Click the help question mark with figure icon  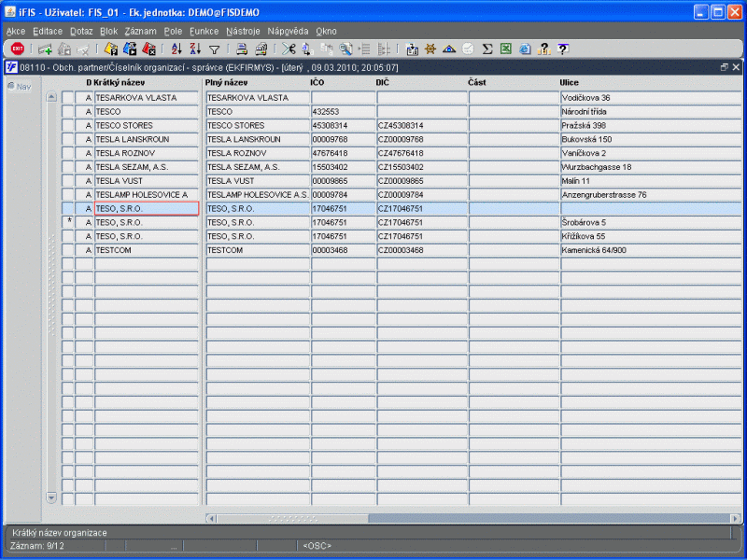pos(543,49)
